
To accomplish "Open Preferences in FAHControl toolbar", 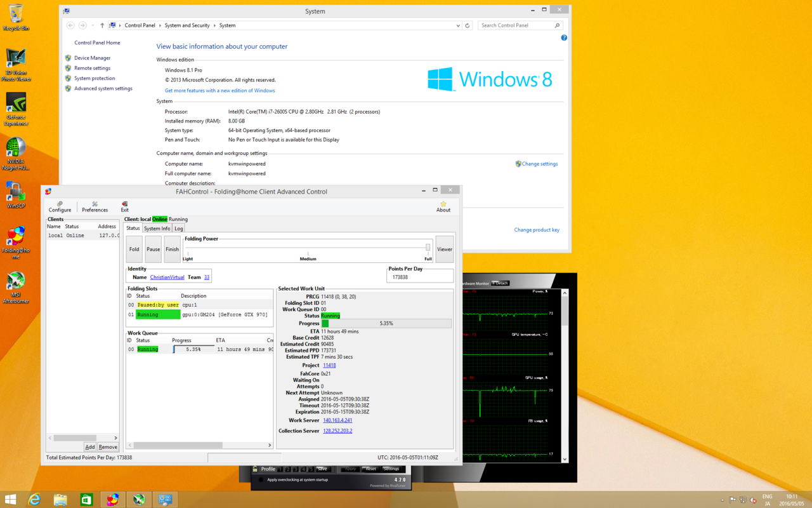I will [95, 207].
